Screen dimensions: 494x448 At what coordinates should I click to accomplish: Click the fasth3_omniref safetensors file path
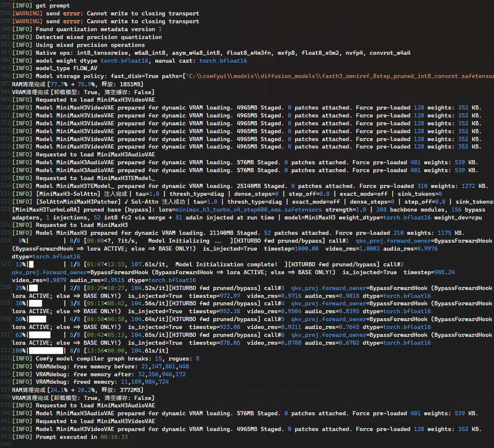(340, 76)
